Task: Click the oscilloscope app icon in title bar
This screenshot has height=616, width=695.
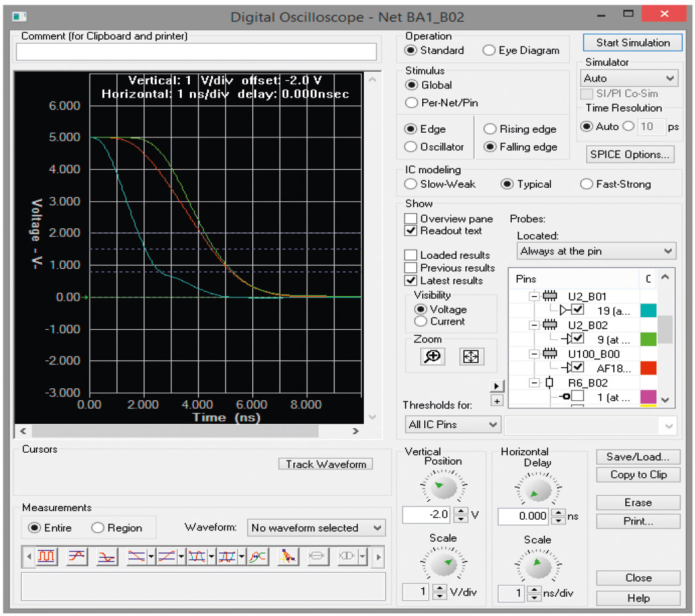Action: point(19,17)
